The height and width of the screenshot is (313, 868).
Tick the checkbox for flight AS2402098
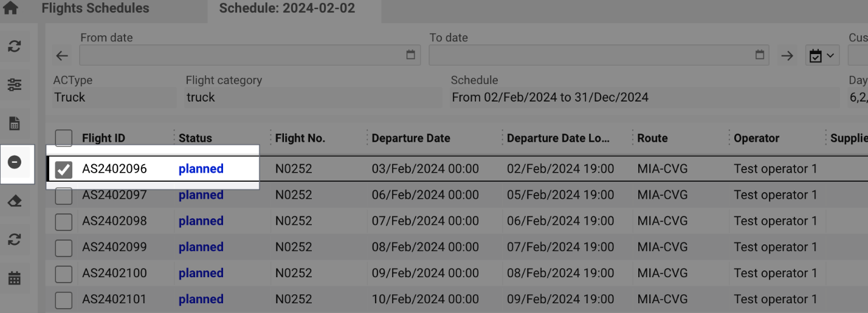point(64,222)
